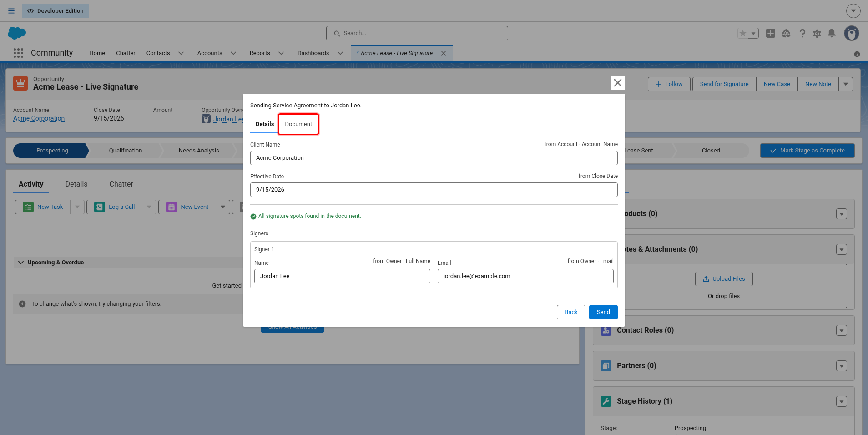Open the Chatter tab on the record
Image resolution: width=868 pixels, height=435 pixels.
click(x=121, y=184)
